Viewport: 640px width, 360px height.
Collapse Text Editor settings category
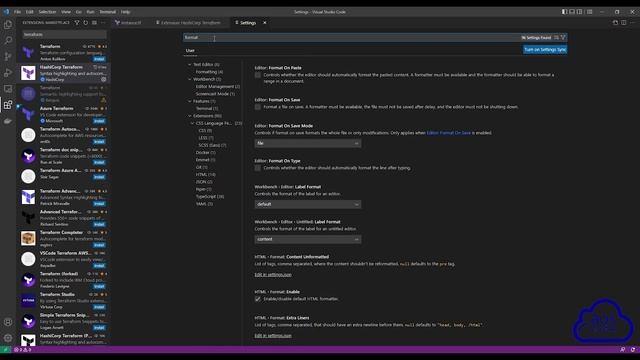tap(190, 64)
